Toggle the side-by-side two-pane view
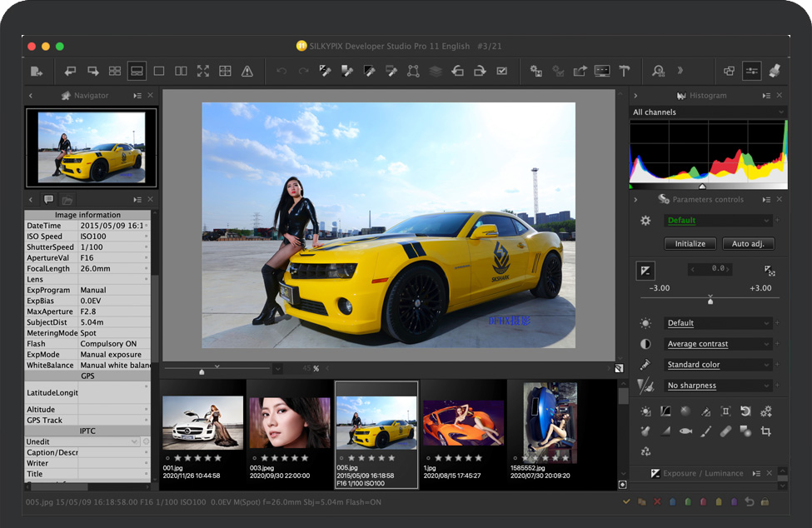This screenshot has height=528, width=812. 181,72
